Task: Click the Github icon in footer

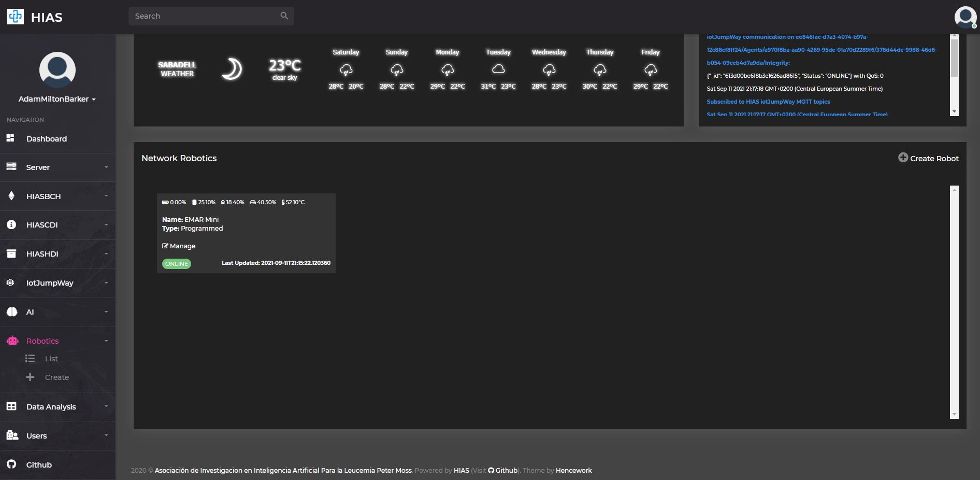Action: (x=491, y=471)
